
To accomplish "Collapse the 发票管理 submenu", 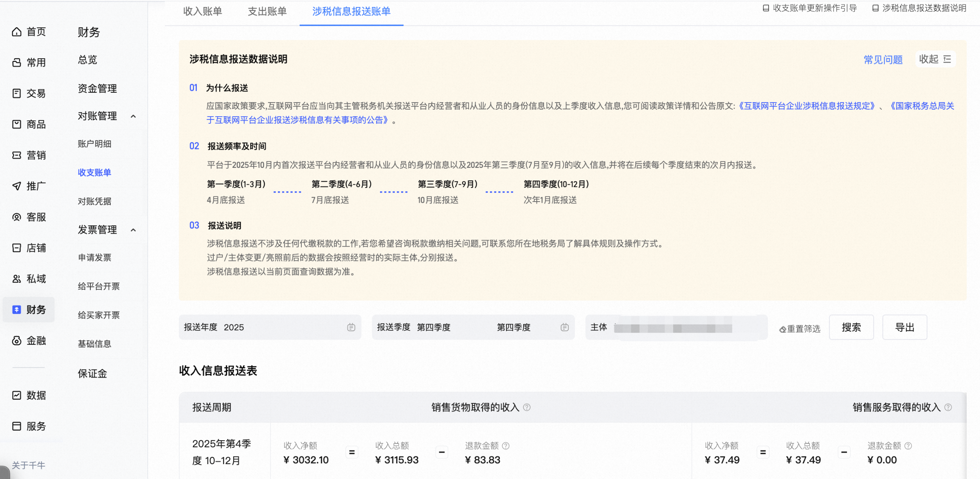I will [133, 230].
